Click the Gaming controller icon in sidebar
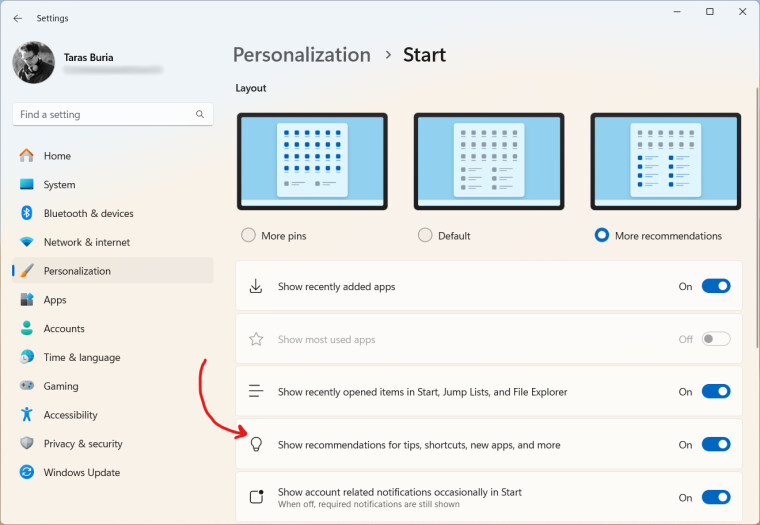Image resolution: width=760 pixels, height=525 pixels. [26, 386]
